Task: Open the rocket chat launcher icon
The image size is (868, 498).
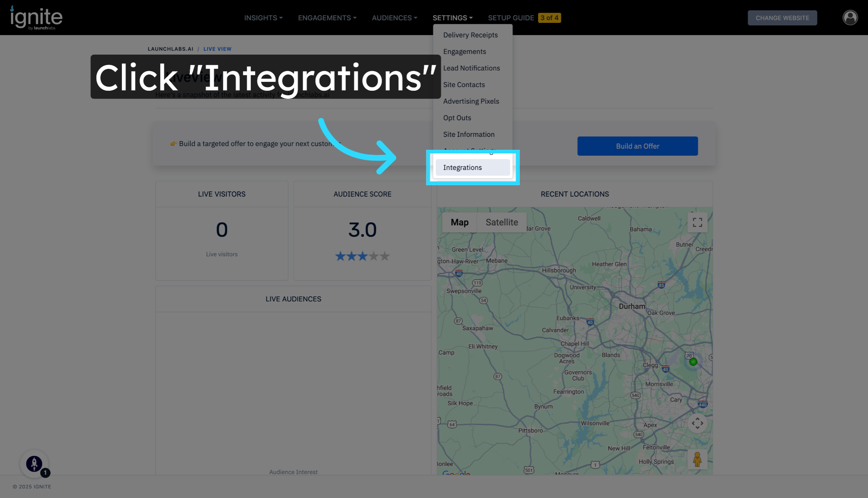Action: pyautogui.click(x=34, y=464)
